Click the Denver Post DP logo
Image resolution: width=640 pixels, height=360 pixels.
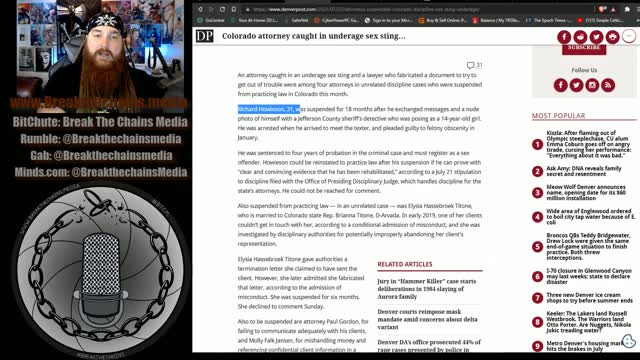point(204,36)
